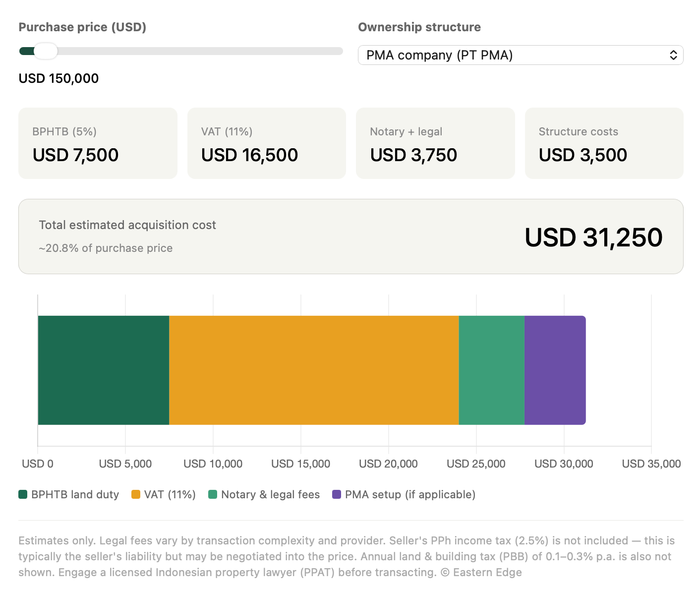Click the dark green BPHTB legend color swatch
Viewport: 700px width, 591px height.
tap(23, 494)
